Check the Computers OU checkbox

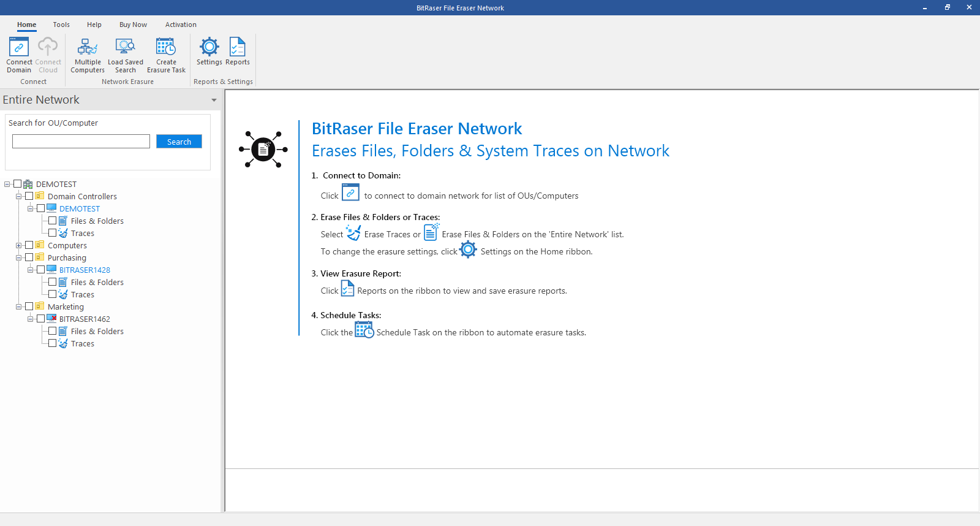29,245
